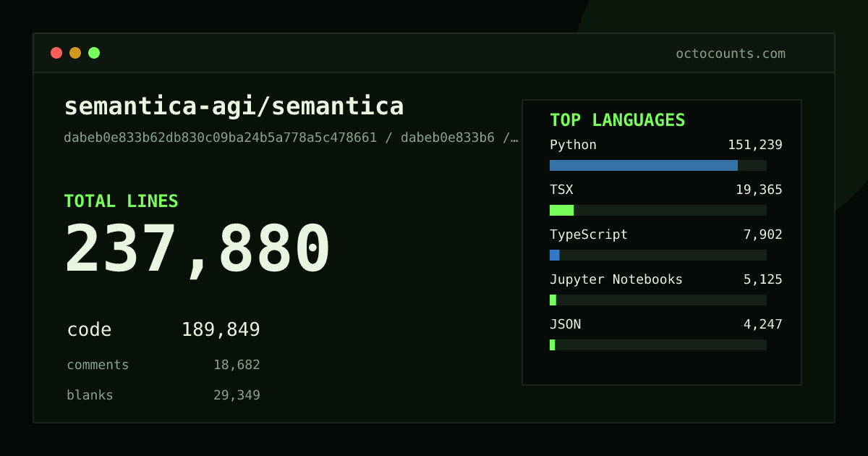
Task: Click the Jupyter Notebooks progress bar
Action: tap(658, 300)
